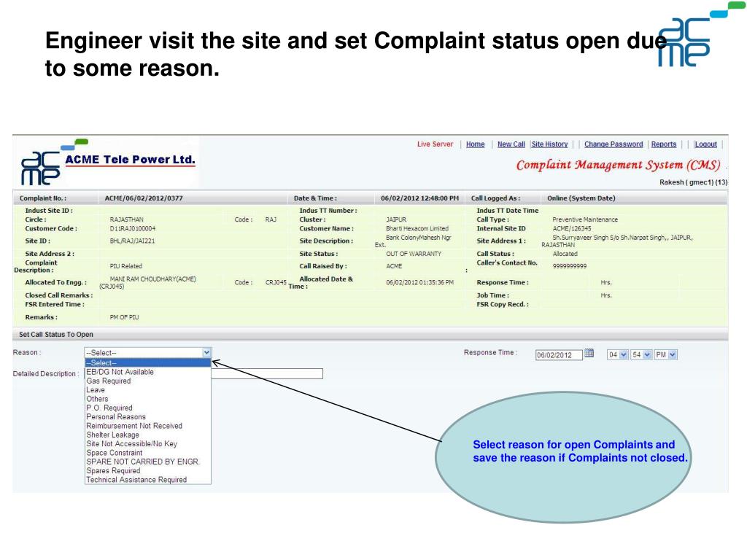Select 'Space Constraint' reason

click(147, 453)
